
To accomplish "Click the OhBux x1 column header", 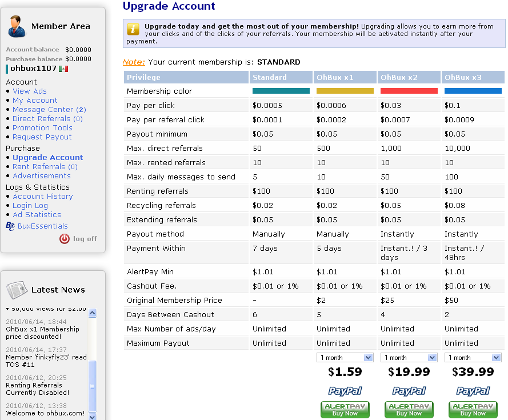I will [345, 78].
